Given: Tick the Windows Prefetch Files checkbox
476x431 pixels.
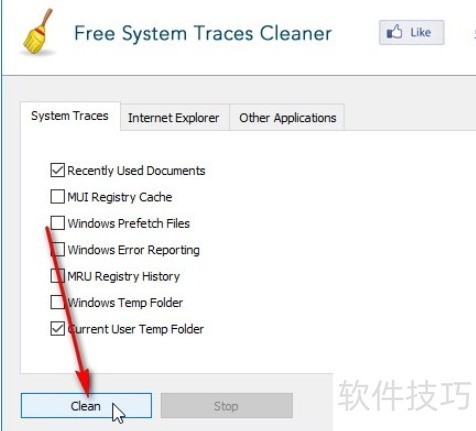Looking at the screenshot, I should click(57, 223).
